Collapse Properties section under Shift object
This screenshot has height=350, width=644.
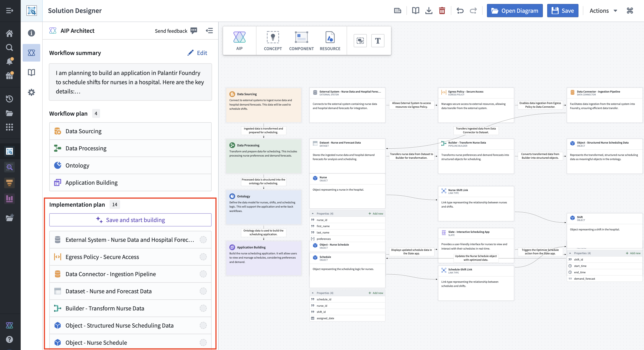coord(570,253)
